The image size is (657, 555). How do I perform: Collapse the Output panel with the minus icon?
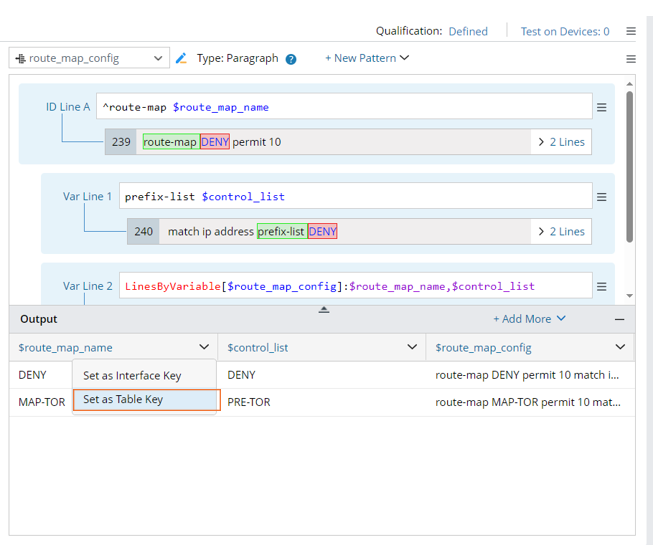619,319
